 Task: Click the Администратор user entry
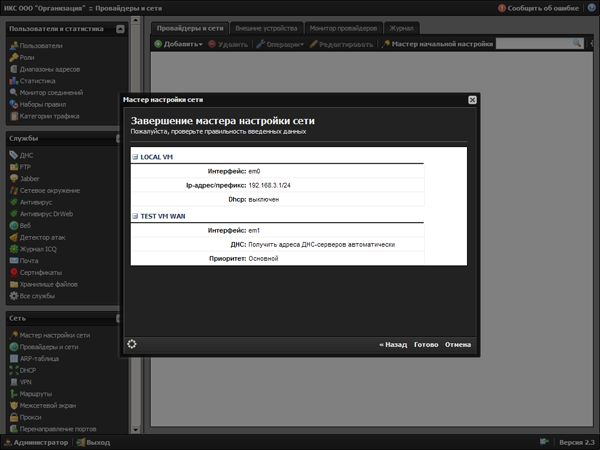[x=36, y=442]
